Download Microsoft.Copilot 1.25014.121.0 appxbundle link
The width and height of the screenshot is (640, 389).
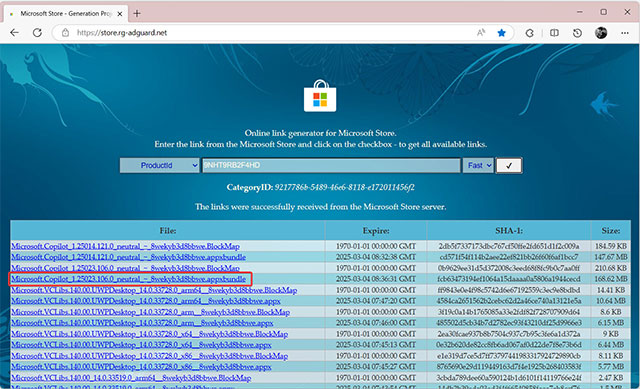point(128,257)
